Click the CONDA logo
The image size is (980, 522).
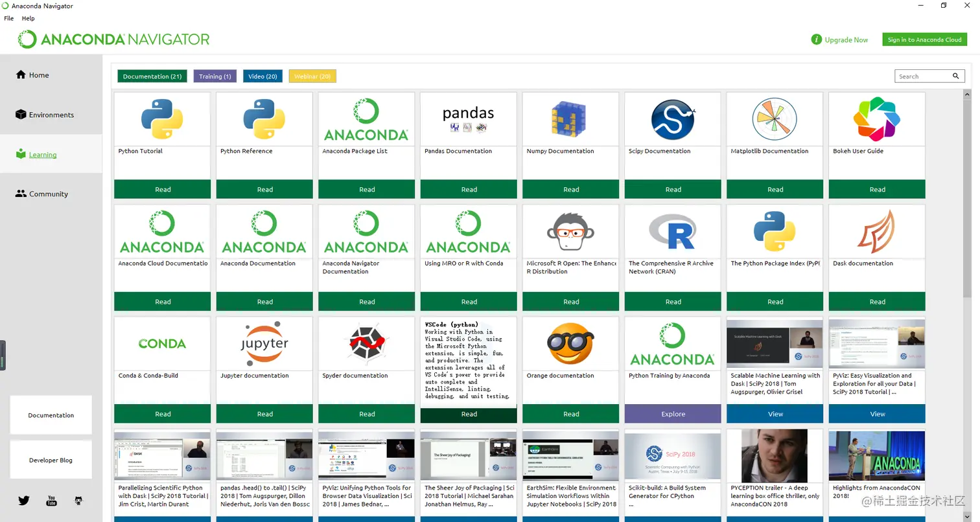pos(162,343)
